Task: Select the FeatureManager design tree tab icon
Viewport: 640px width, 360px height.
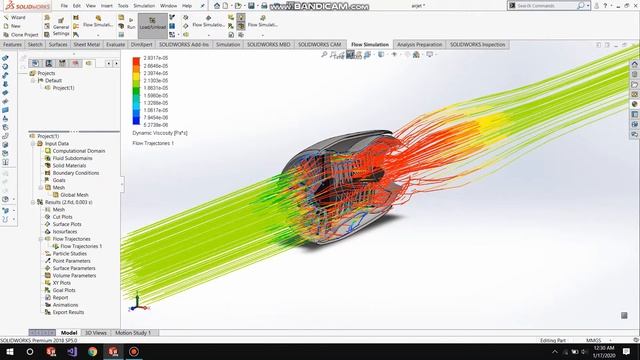Action: (36, 63)
